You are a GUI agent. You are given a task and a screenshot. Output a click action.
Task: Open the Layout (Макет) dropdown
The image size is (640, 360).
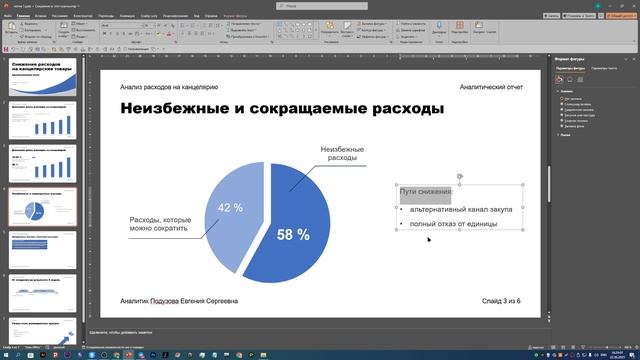(80, 24)
